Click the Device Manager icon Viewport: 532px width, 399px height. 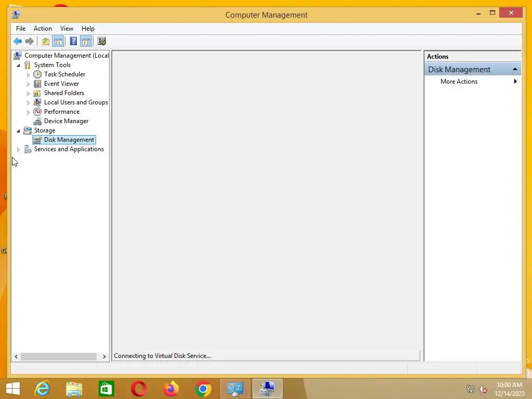(x=37, y=121)
